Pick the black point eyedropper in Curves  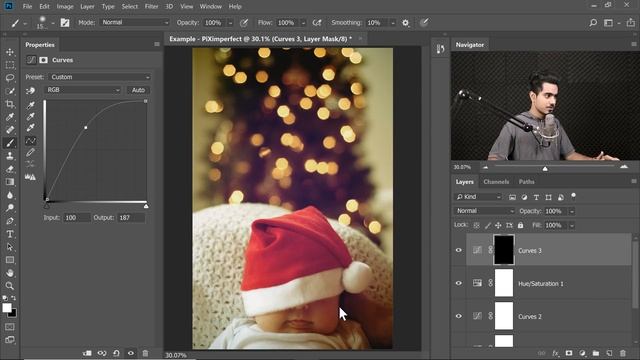pyautogui.click(x=31, y=105)
